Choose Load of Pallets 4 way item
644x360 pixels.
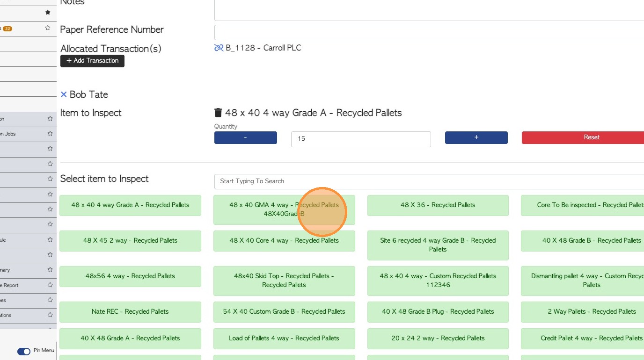[284, 338]
